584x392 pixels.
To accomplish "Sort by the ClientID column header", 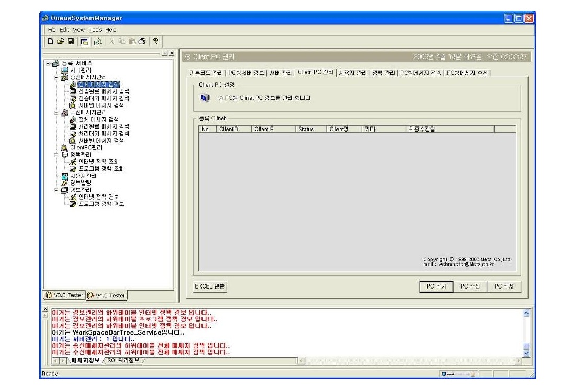I will pyautogui.click(x=233, y=130).
